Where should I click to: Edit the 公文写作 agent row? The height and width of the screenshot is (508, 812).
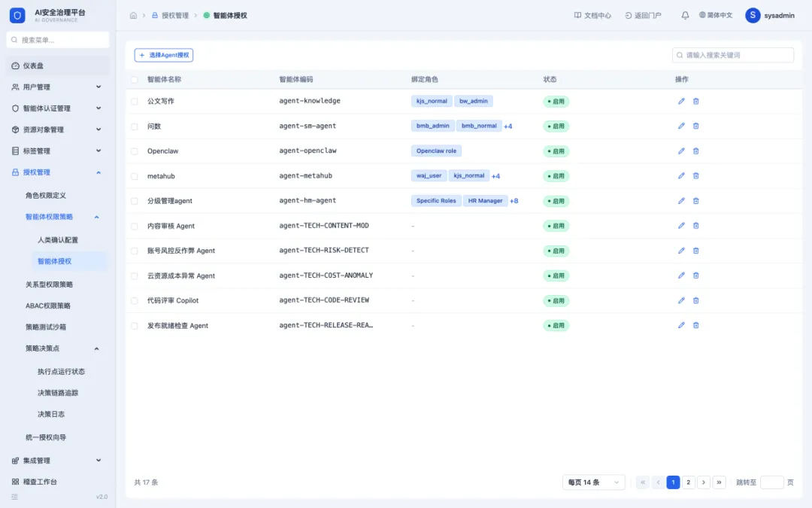681,101
